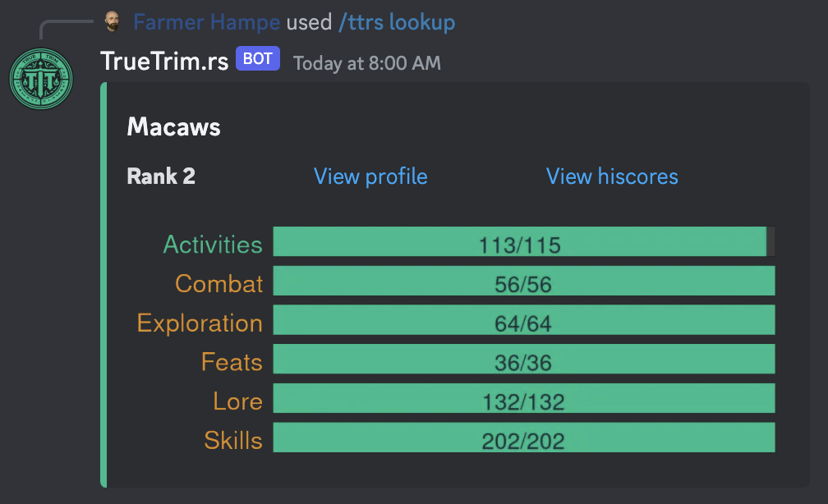
Task: Click the Combat 56/56 progress bar
Action: tap(524, 281)
